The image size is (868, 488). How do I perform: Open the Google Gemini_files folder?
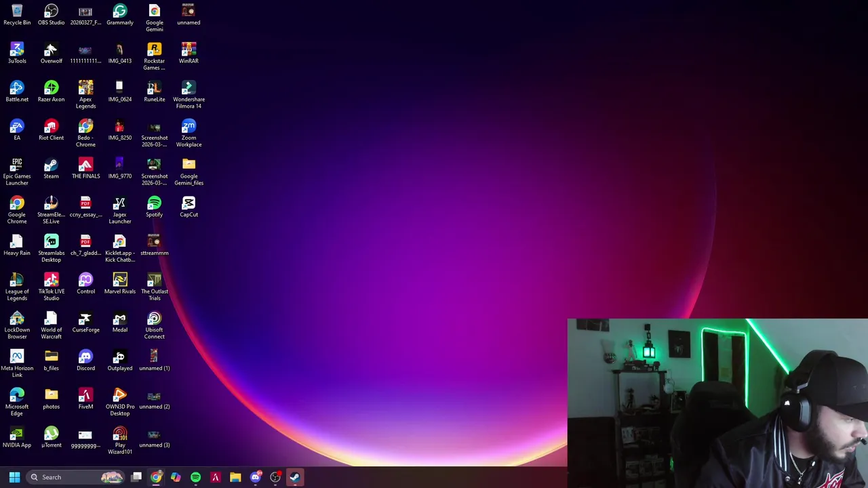click(x=189, y=171)
